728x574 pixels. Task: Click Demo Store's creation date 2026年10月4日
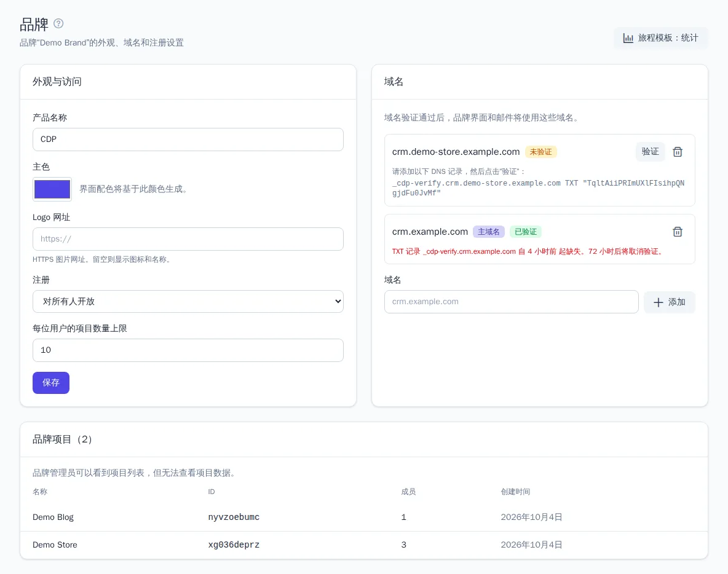(x=532, y=545)
